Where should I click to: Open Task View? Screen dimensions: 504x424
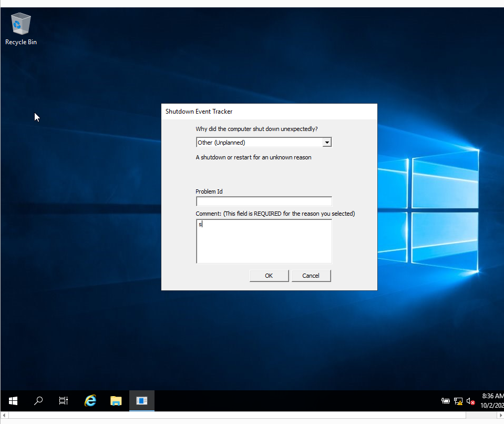[64, 400]
